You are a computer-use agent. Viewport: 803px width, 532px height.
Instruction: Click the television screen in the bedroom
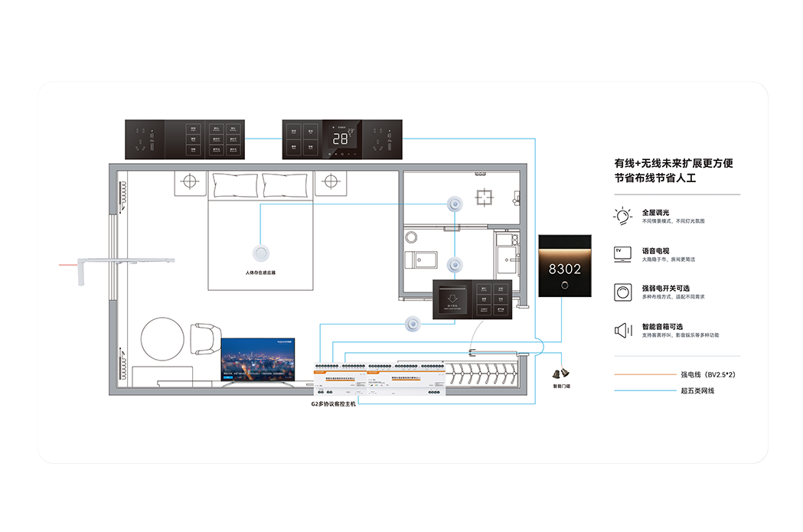[258, 360]
